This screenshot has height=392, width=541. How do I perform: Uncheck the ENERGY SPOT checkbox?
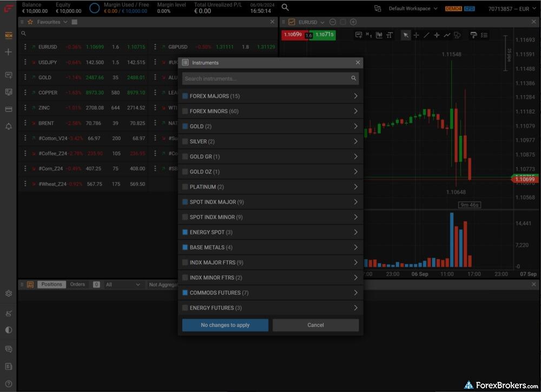click(x=185, y=232)
